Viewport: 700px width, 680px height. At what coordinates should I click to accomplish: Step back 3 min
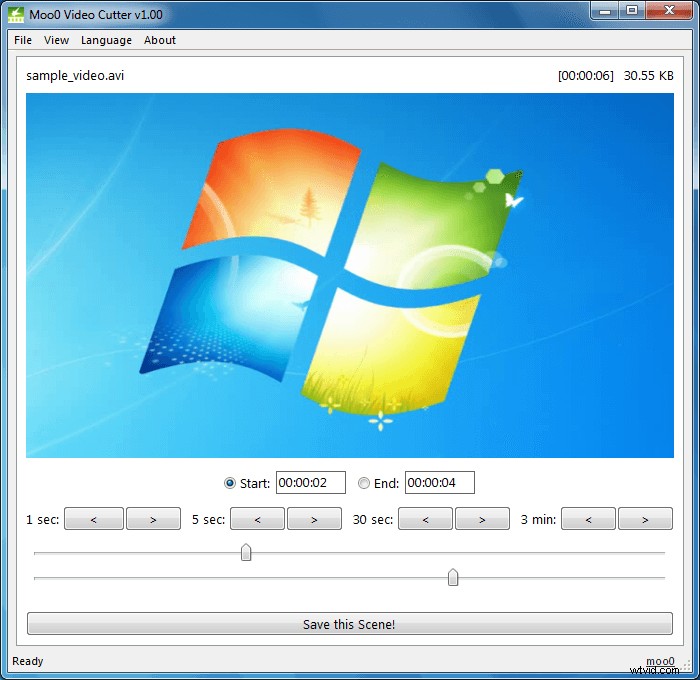pyautogui.click(x=588, y=519)
